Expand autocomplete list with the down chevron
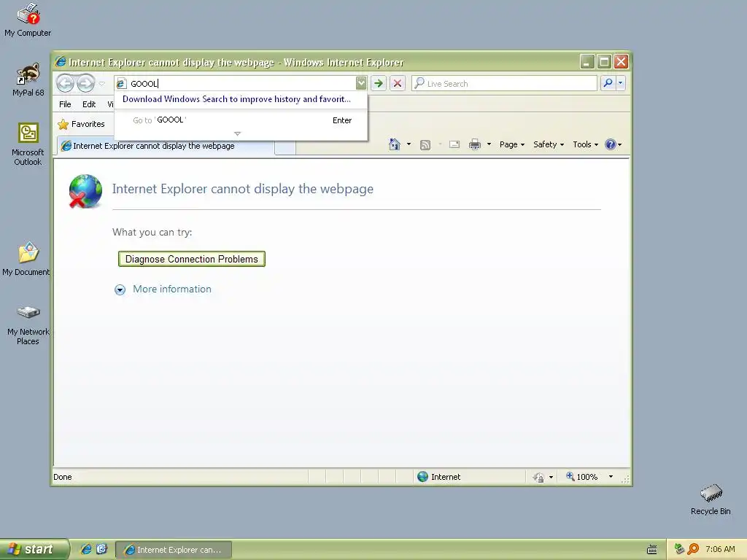Viewport: 747px width, 560px height. point(237,134)
